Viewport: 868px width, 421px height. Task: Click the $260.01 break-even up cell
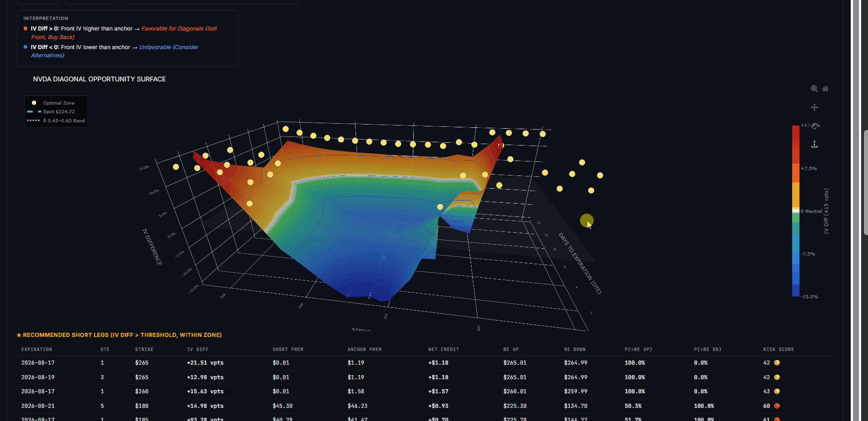click(515, 391)
